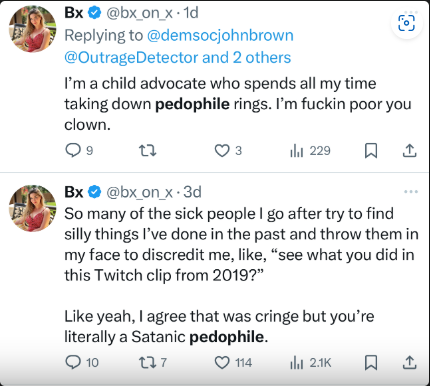Bookmark the first tweet

[x=371, y=151]
